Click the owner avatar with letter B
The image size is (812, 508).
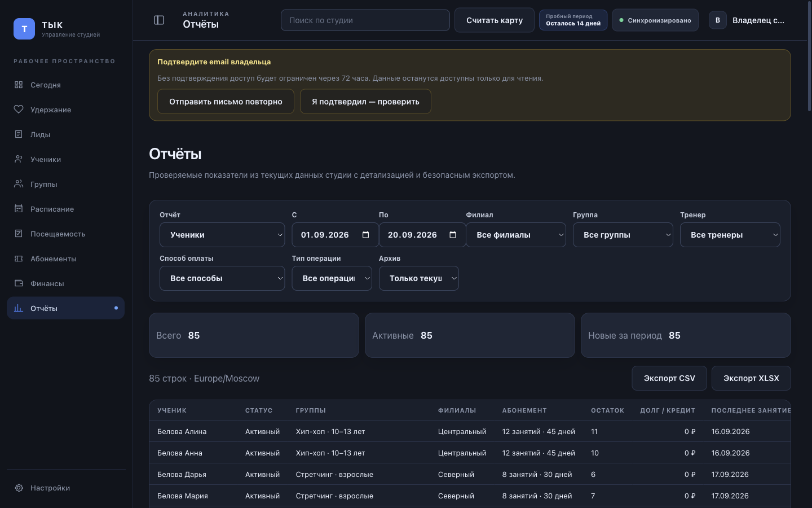click(x=718, y=20)
